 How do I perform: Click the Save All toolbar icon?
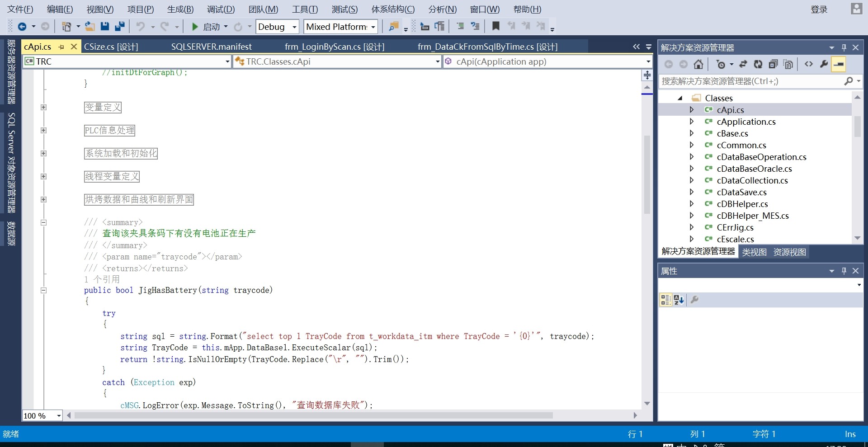120,27
